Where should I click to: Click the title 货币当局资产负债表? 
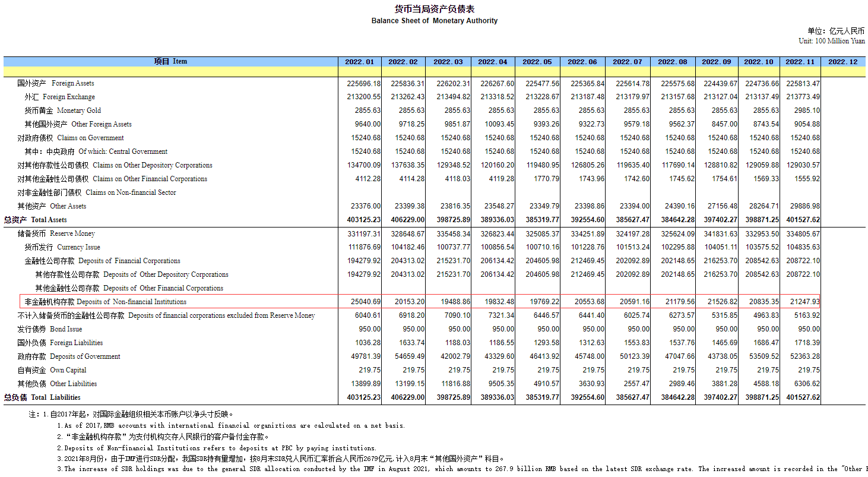(x=435, y=9)
